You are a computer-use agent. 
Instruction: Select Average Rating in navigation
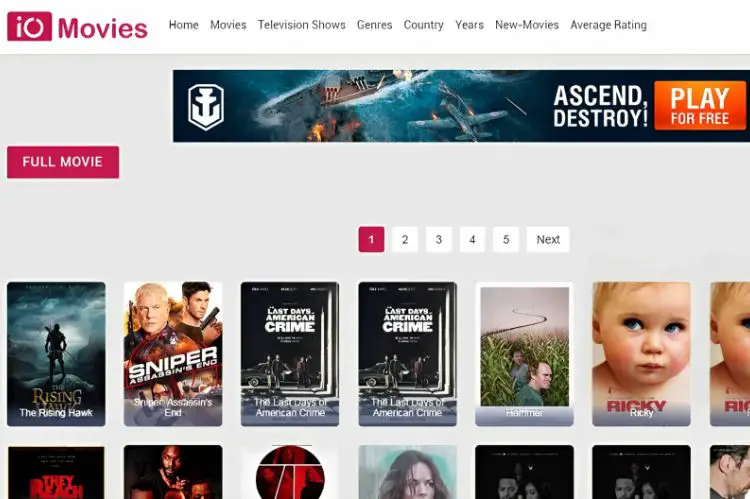coord(608,25)
